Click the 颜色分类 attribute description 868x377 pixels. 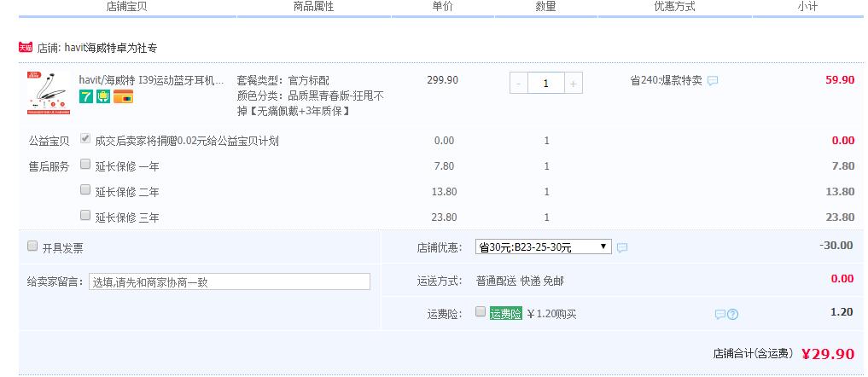click(311, 104)
